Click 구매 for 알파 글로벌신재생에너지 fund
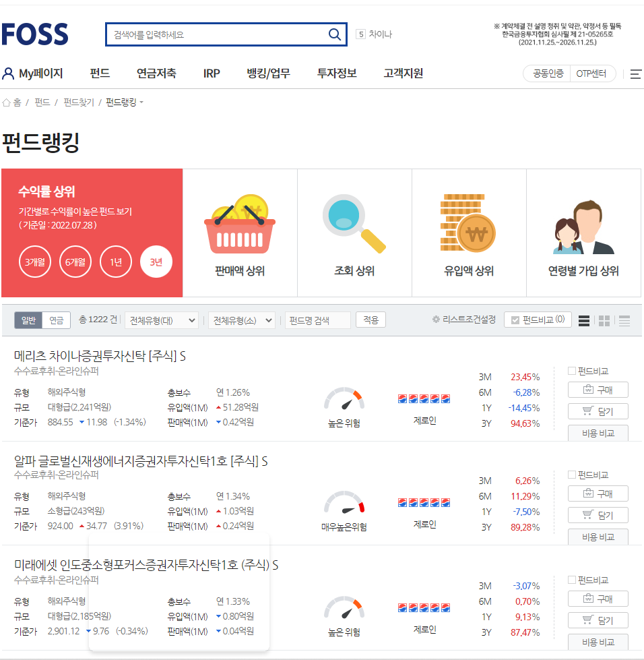 pyautogui.click(x=598, y=493)
